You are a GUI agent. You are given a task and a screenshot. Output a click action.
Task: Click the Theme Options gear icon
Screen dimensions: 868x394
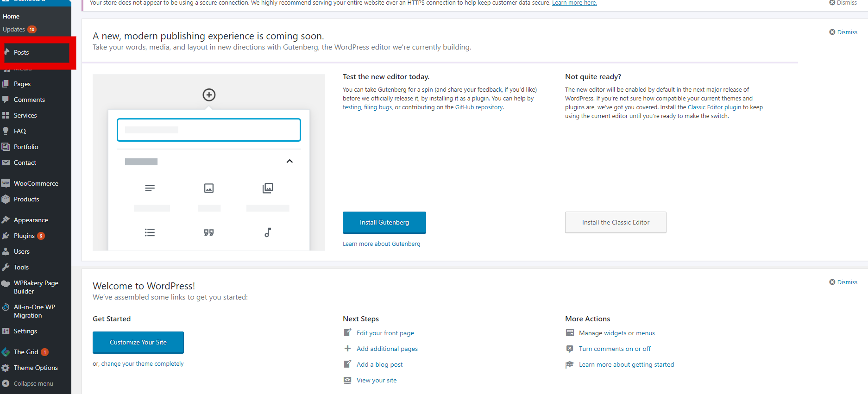[6, 368]
